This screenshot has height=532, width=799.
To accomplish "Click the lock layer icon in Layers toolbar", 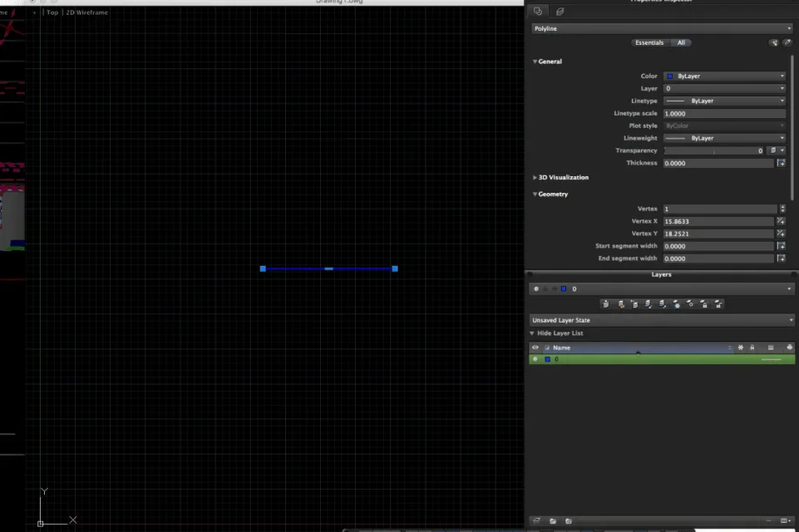I will (x=703, y=304).
